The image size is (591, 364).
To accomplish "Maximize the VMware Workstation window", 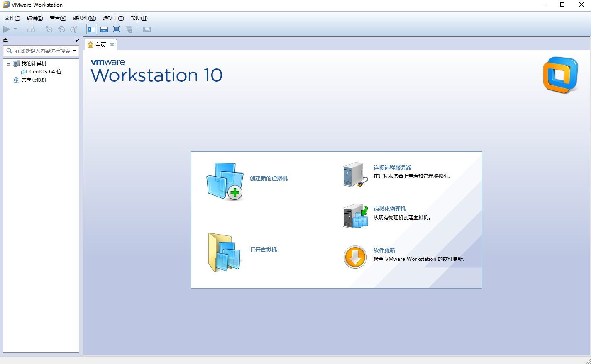I will click(x=562, y=5).
